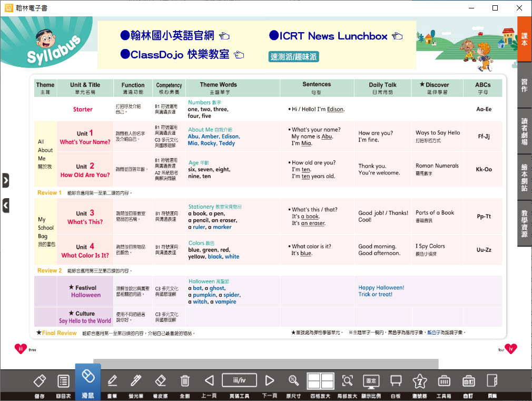The height and width of the screenshot is (401, 532).
Task: Choose the eraser (橡皮擦) tool
Action: 161,382
